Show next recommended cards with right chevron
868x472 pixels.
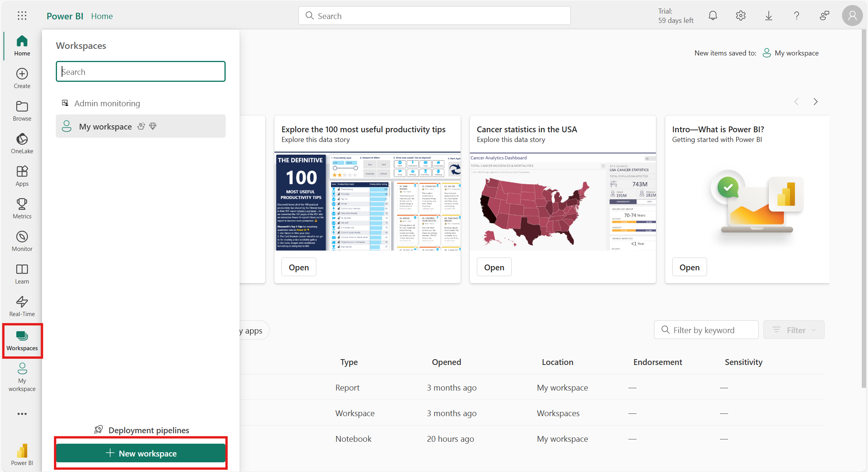pyautogui.click(x=815, y=102)
